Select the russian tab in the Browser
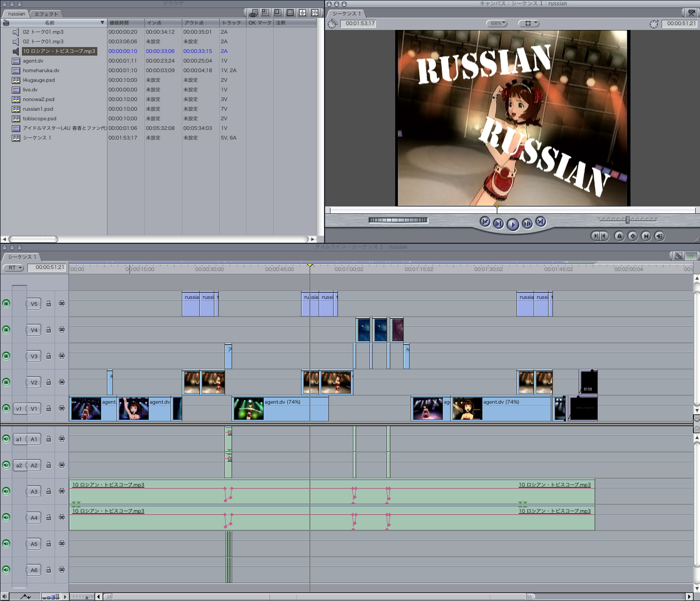 point(17,14)
